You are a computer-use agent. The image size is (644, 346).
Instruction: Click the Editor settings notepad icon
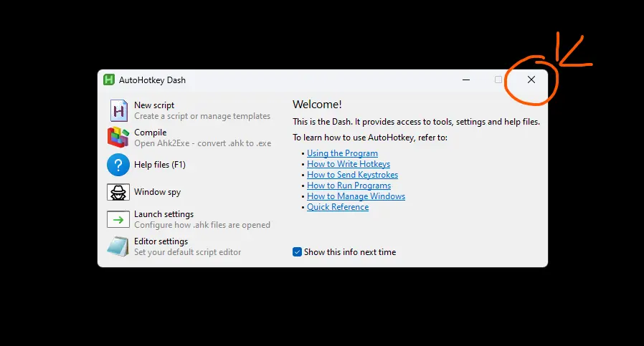118,246
